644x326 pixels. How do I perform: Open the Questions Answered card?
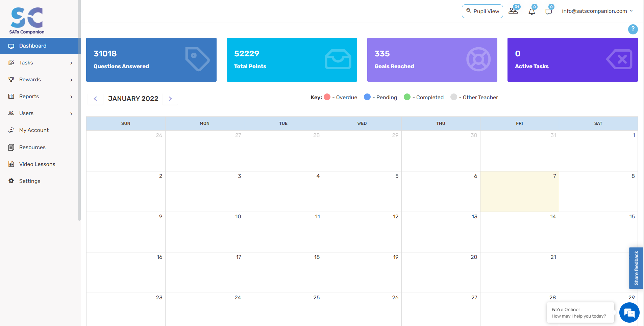(x=151, y=60)
